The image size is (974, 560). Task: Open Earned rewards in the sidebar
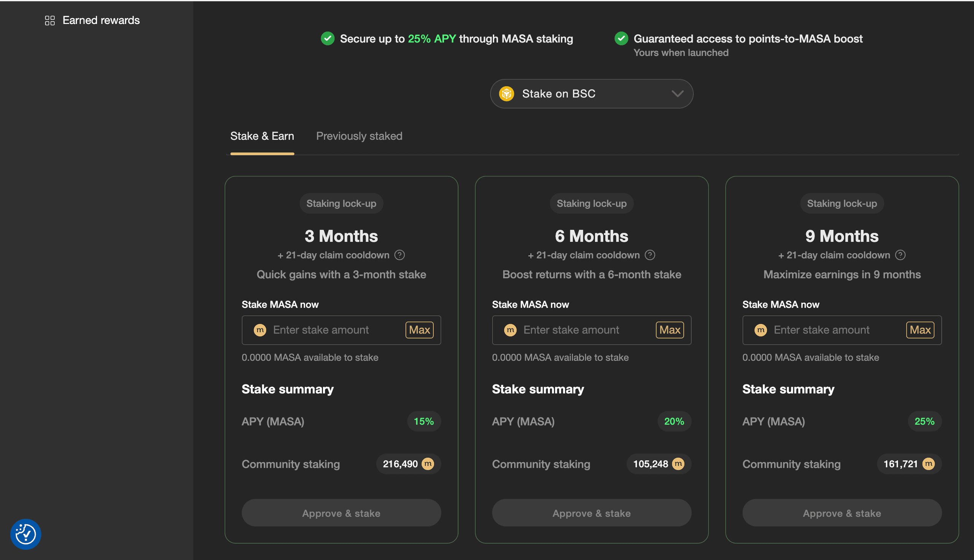click(x=101, y=21)
